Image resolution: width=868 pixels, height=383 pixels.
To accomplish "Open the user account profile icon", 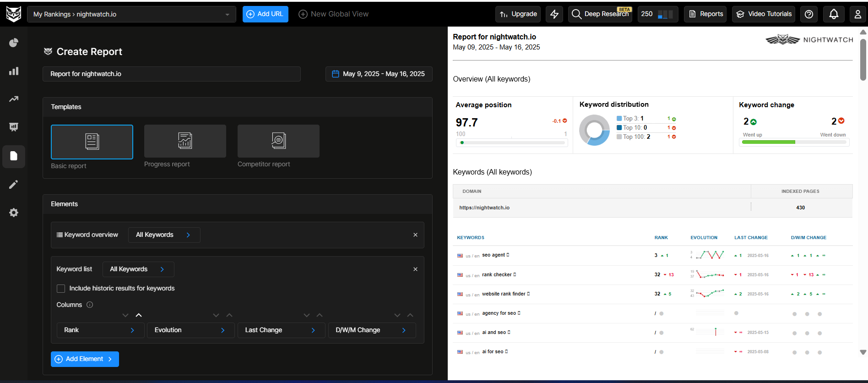I will click(x=857, y=14).
